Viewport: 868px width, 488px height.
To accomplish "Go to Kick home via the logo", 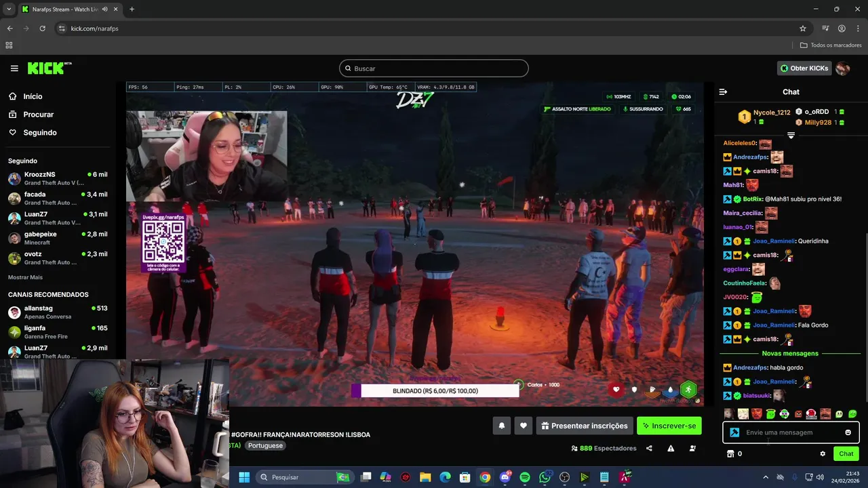I will click(x=49, y=68).
